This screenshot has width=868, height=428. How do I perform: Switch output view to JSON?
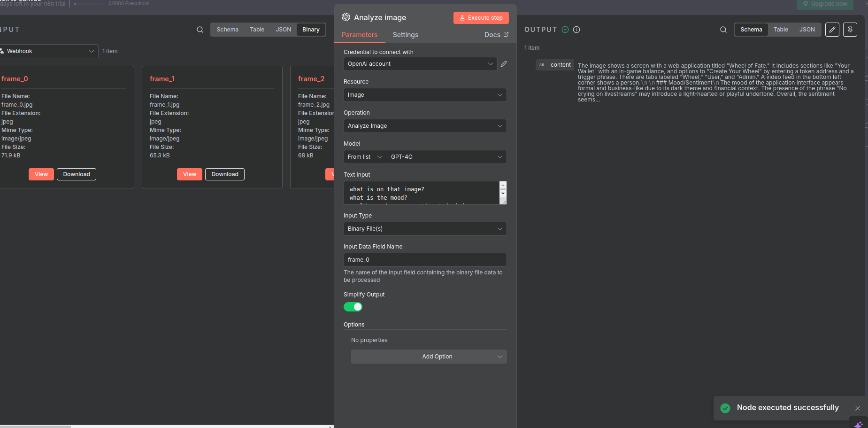tap(807, 30)
